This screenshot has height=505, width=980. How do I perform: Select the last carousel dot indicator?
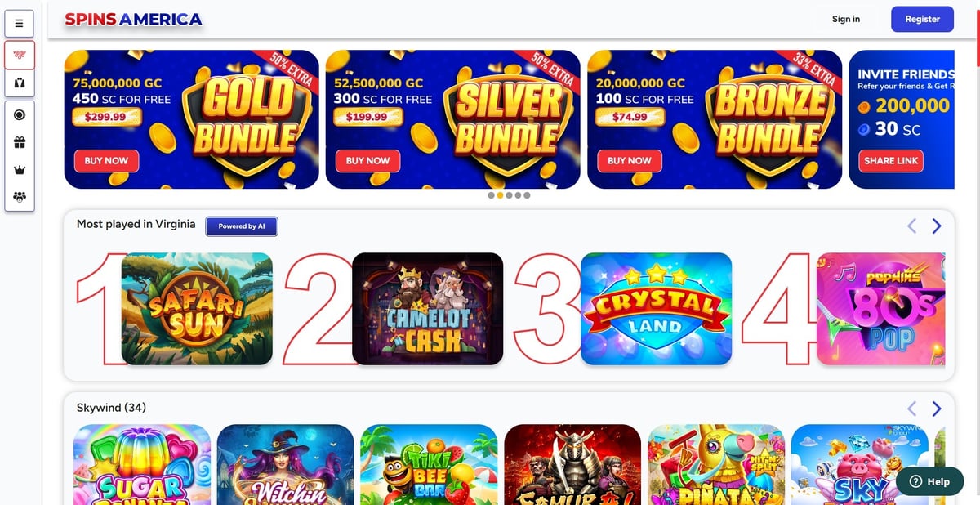click(x=527, y=195)
